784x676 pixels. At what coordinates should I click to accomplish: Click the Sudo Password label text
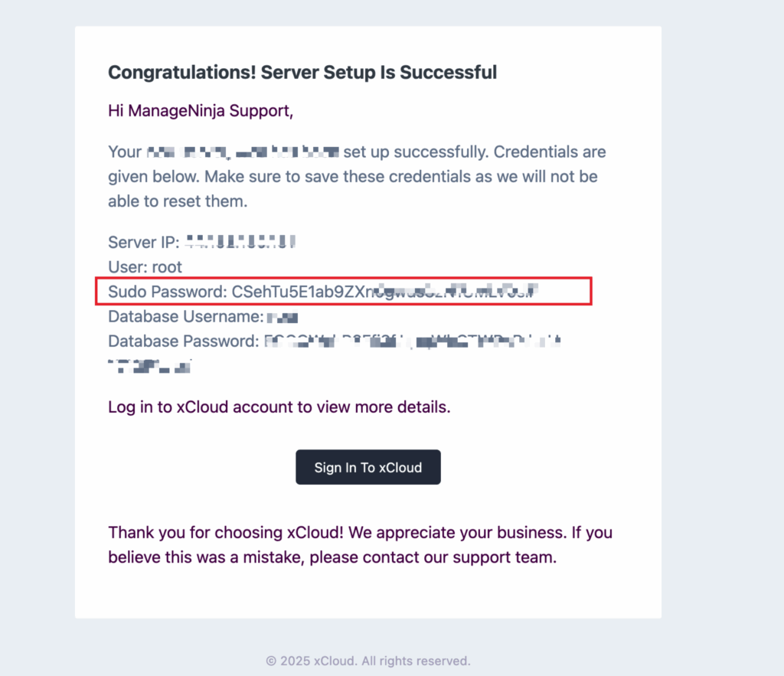(168, 292)
